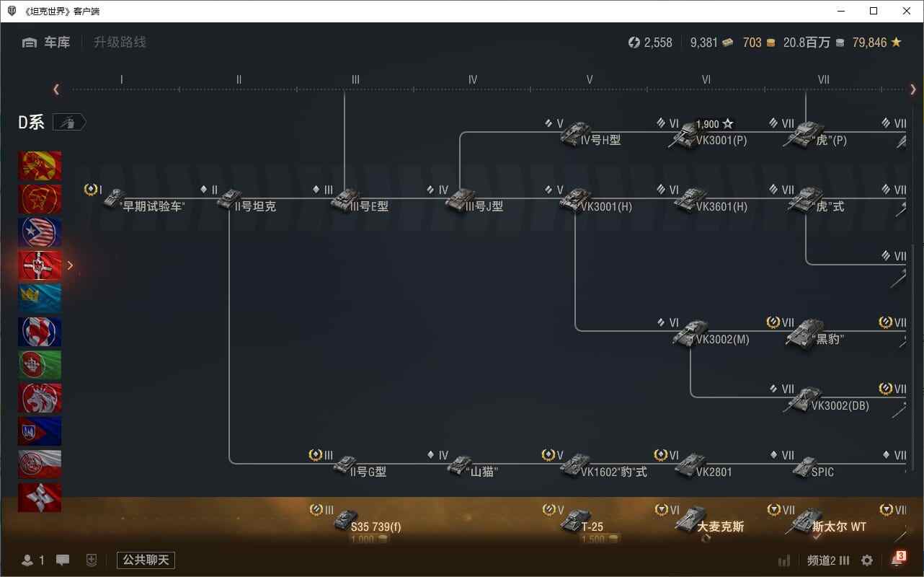Viewport: 924px width, 577px height.
Task: Select the IV号H型 tank node
Action: [x=590, y=134]
